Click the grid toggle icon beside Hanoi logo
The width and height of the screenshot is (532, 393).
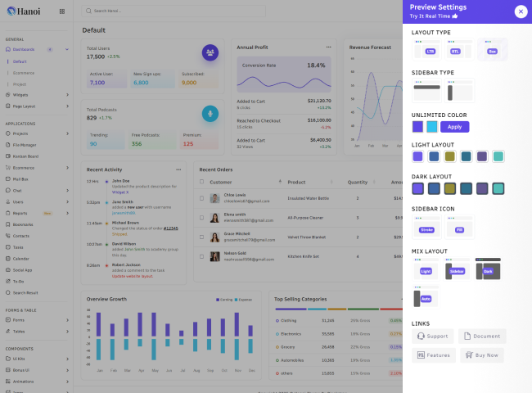point(61,11)
